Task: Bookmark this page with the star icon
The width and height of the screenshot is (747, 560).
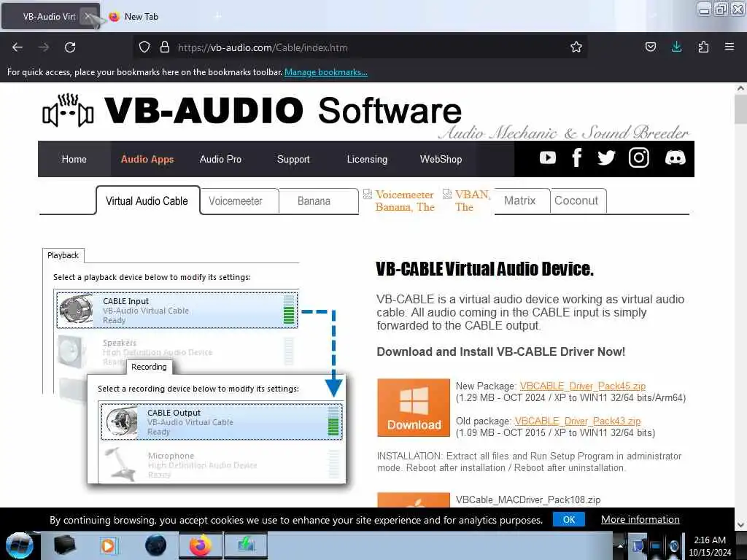Action: (576, 47)
